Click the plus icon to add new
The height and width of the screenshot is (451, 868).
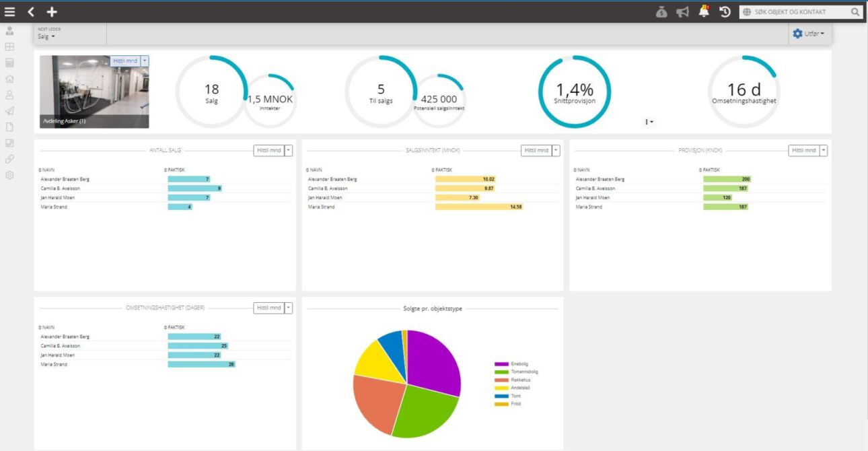click(52, 11)
